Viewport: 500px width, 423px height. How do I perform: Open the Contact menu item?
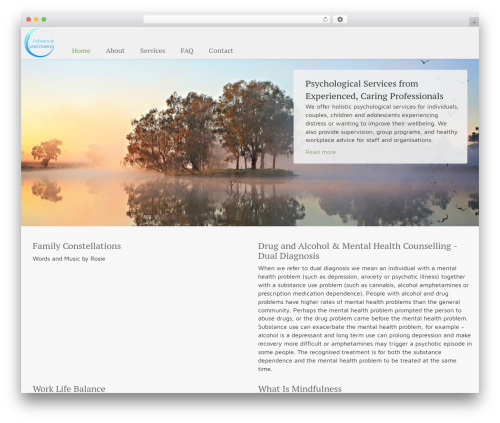tap(221, 51)
